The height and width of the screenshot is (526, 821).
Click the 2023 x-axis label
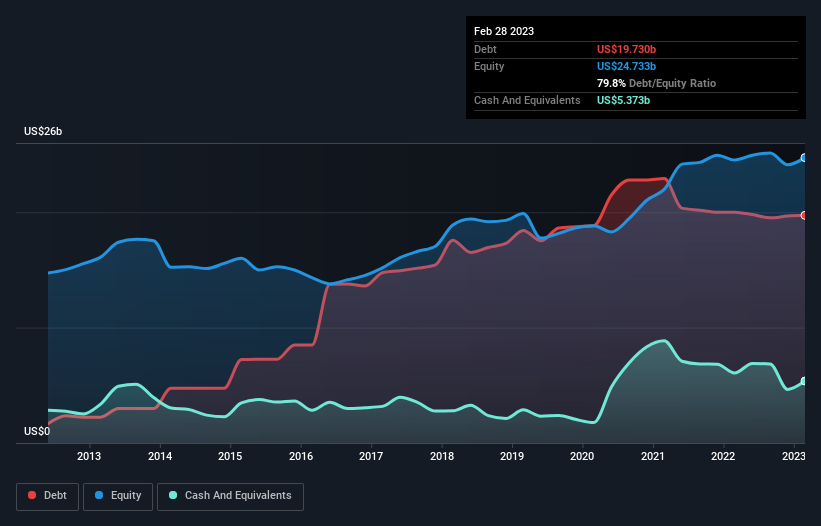coord(794,456)
